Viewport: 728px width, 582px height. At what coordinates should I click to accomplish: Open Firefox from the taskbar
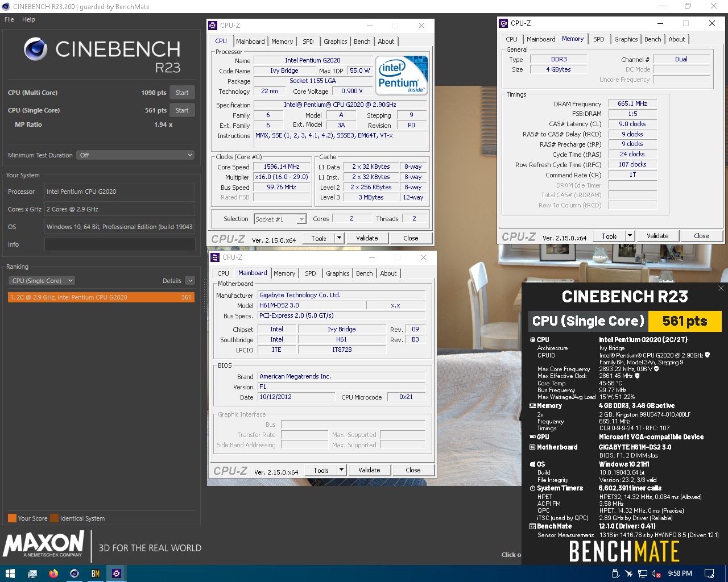coord(53,573)
